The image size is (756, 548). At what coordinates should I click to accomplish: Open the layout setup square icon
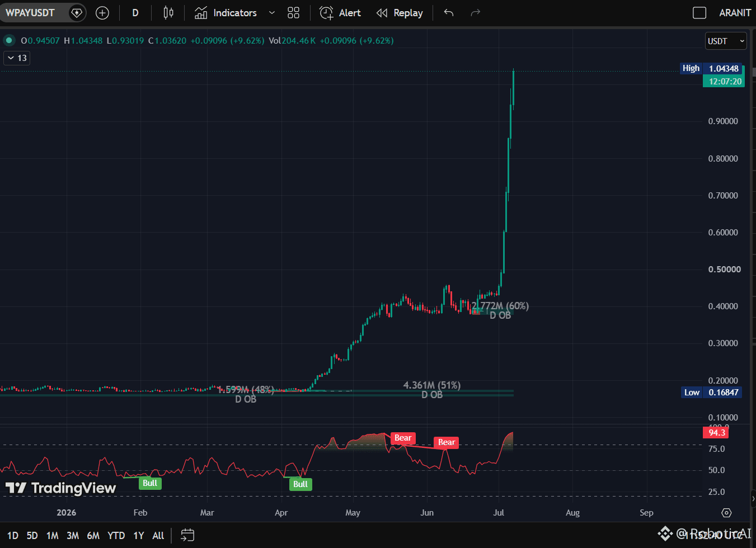coord(699,12)
